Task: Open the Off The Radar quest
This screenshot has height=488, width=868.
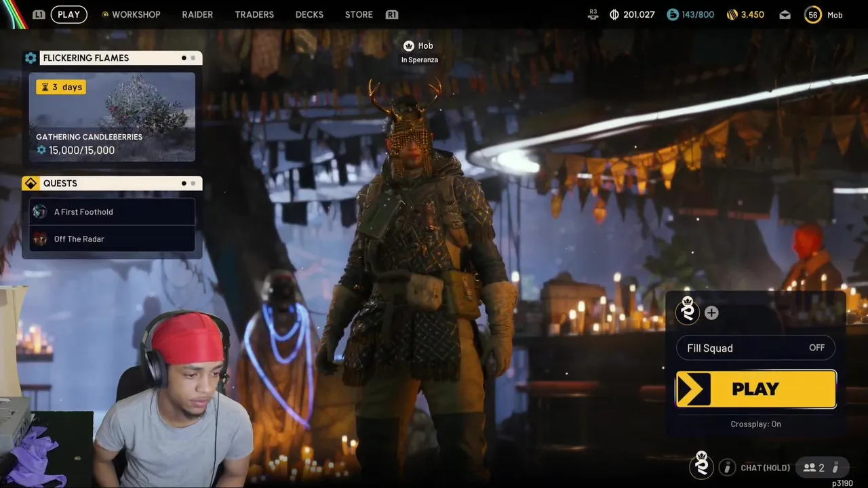Action: (112, 239)
